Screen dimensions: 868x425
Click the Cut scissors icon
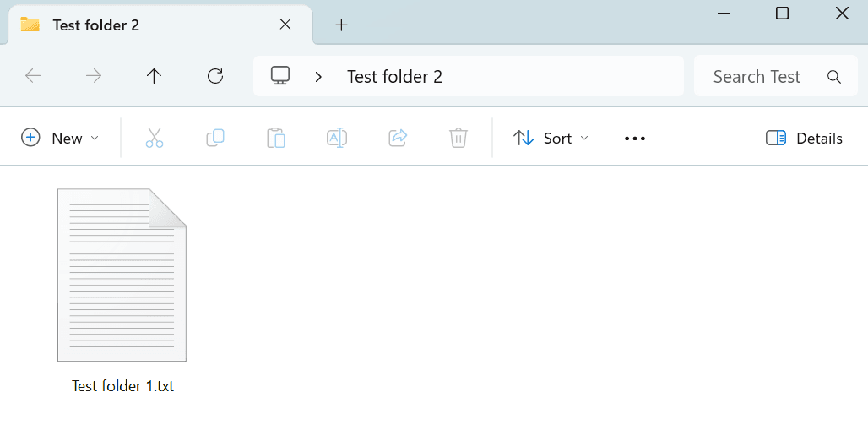[x=155, y=138]
